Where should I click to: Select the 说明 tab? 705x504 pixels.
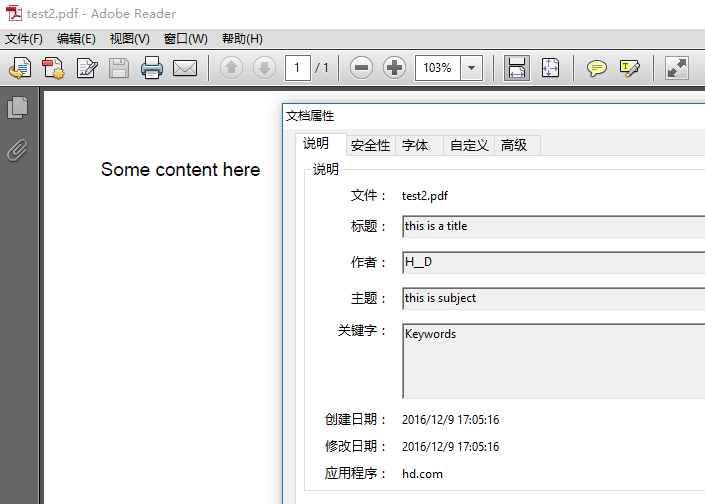(321, 144)
